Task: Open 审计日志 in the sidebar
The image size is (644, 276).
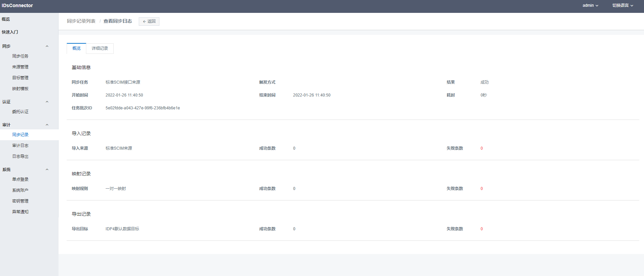Action: tap(20, 146)
